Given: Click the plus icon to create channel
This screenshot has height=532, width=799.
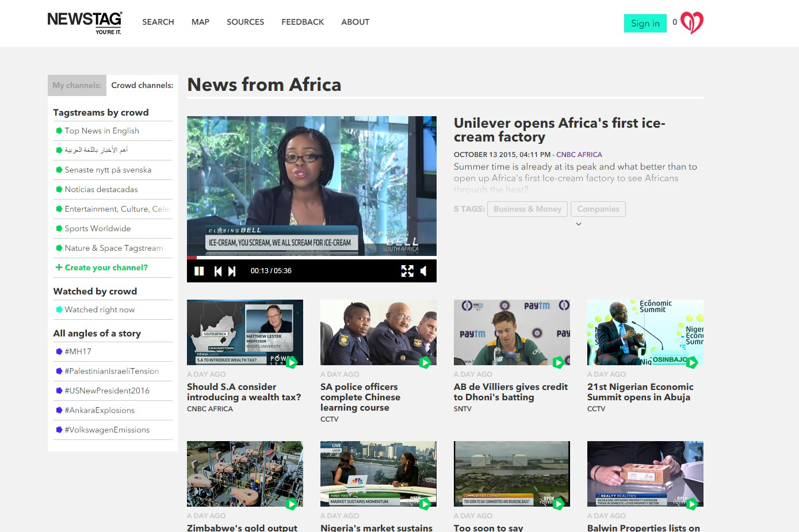Looking at the screenshot, I should pos(59,267).
